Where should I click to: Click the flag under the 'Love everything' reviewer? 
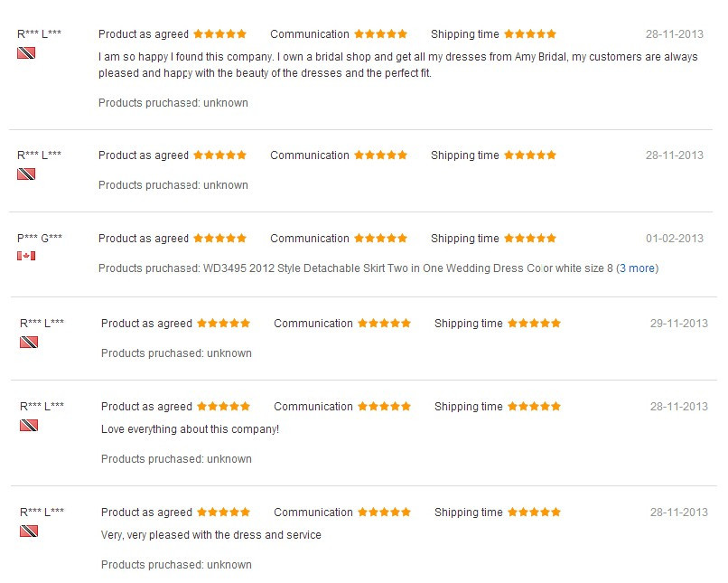click(29, 426)
